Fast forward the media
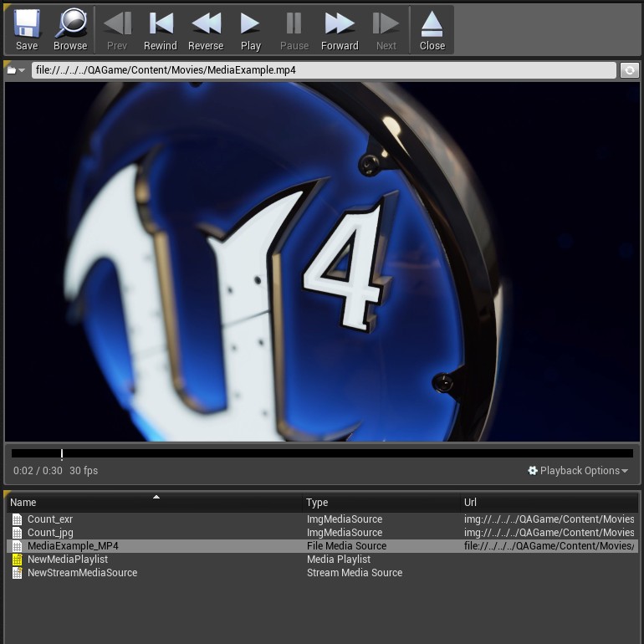Screen dimensions: 644x644 point(340,30)
